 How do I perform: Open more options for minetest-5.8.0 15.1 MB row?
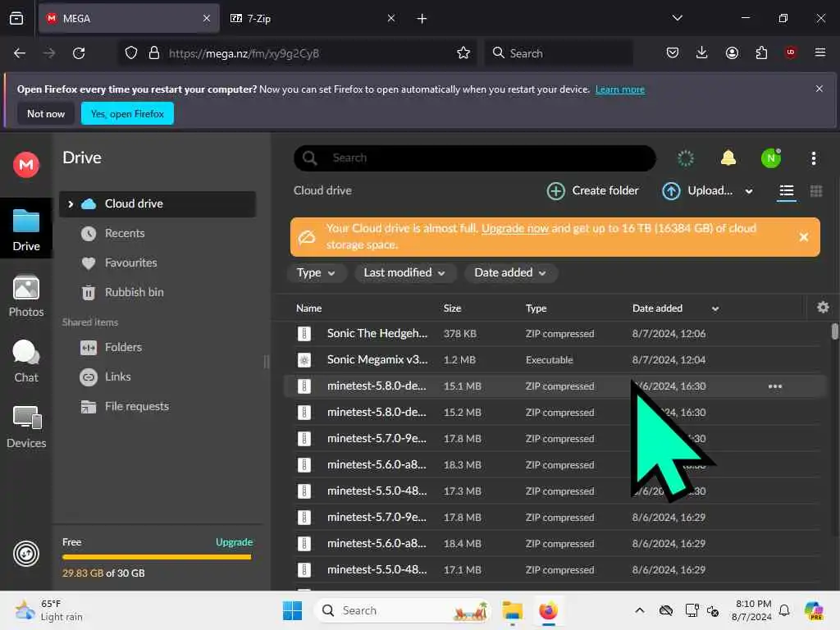(x=774, y=386)
